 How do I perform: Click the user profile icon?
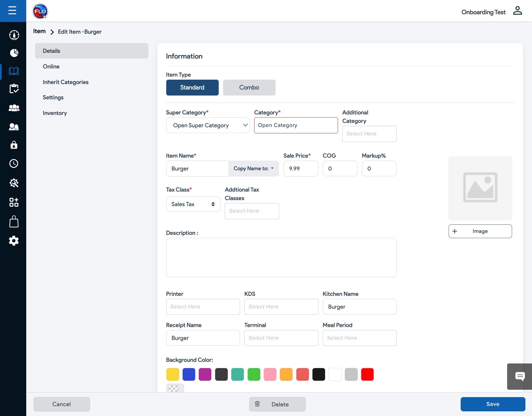pyautogui.click(x=517, y=11)
